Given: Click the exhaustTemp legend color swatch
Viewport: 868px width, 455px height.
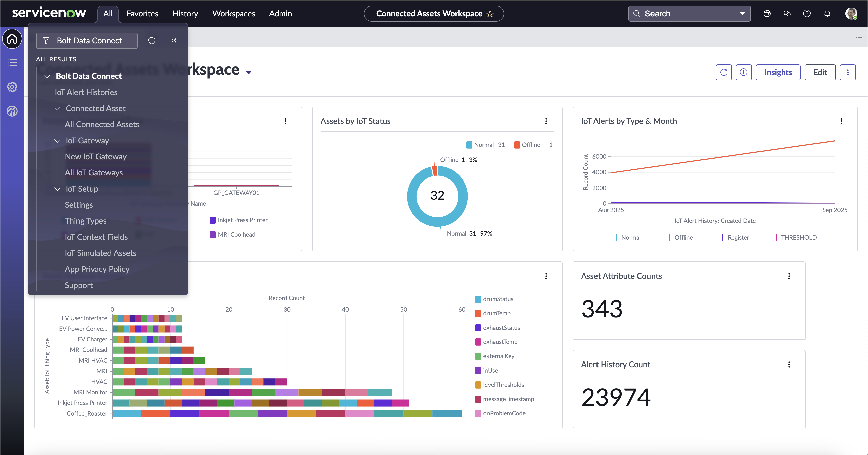Looking at the screenshot, I should (478, 342).
